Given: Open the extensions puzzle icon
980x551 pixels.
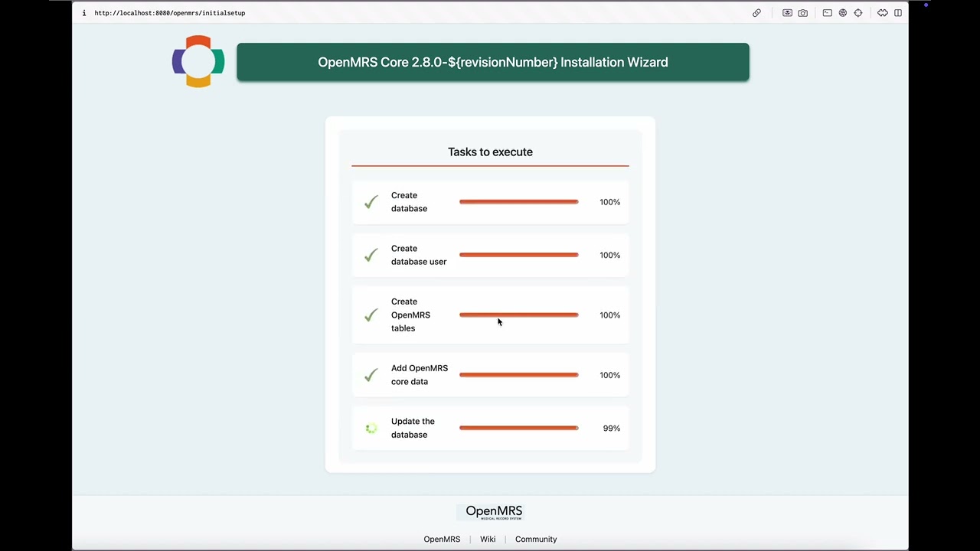Looking at the screenshot, I should pyautogui.click(x=883, y=13).
